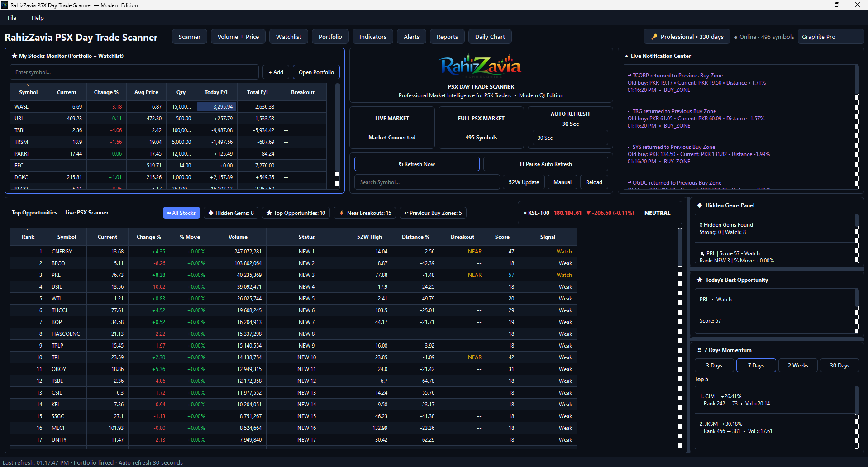
Task: Click the Search Symbol field
Action: (x=427, y=182)
